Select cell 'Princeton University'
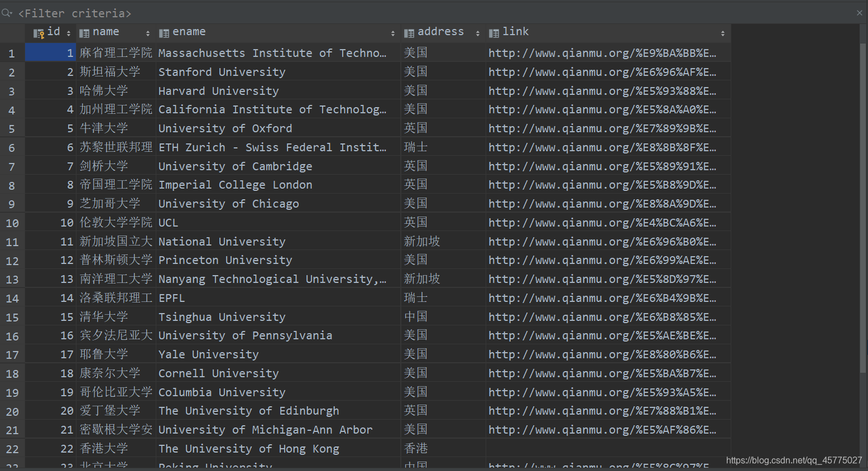The height and width of the screenshot is (471, 868). click(278, 260)
